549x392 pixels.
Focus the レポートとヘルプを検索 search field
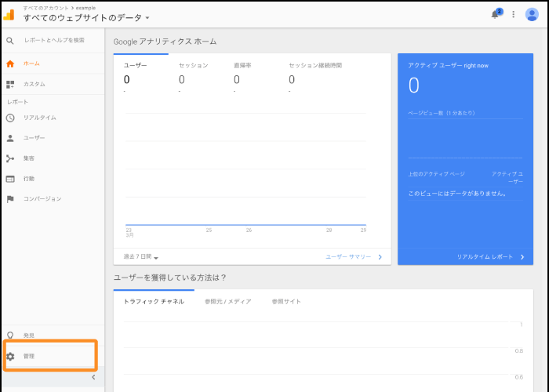[x=54, y=40]
